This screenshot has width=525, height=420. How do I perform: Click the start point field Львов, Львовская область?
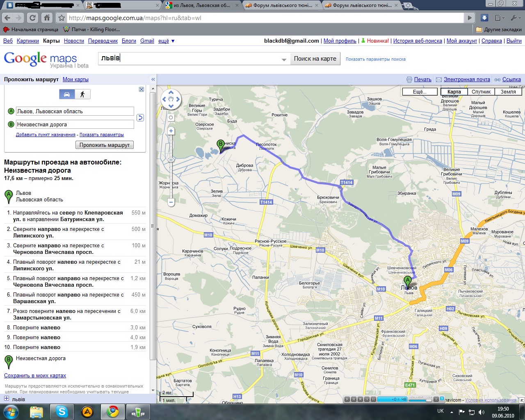click(x=75, y=111)
